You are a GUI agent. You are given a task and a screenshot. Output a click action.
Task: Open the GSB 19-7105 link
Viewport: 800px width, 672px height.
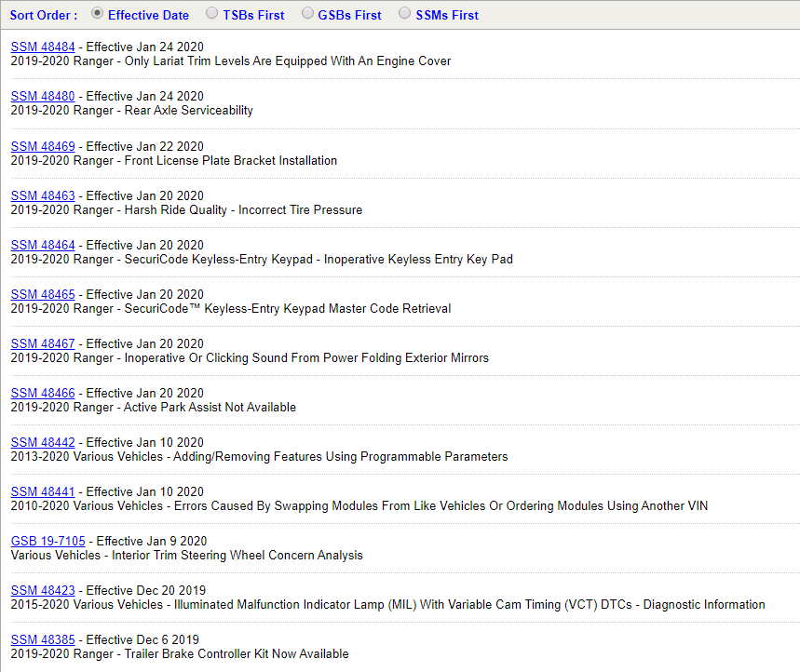[x=47, y=542]
